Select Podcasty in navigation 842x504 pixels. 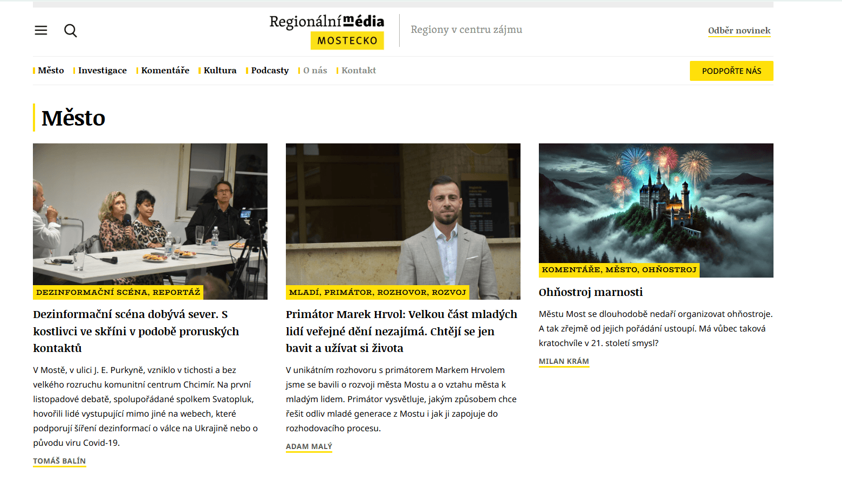tap(270, 71)
